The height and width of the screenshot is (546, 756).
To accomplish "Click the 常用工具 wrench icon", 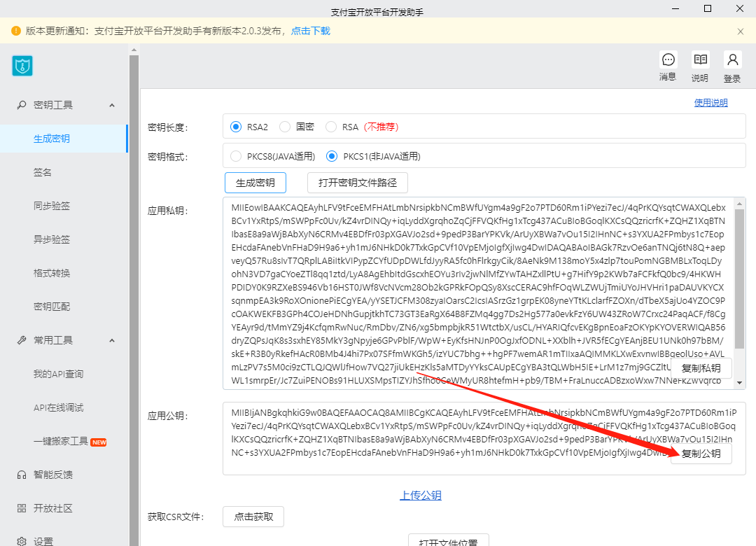I will [x=22, y=340].
